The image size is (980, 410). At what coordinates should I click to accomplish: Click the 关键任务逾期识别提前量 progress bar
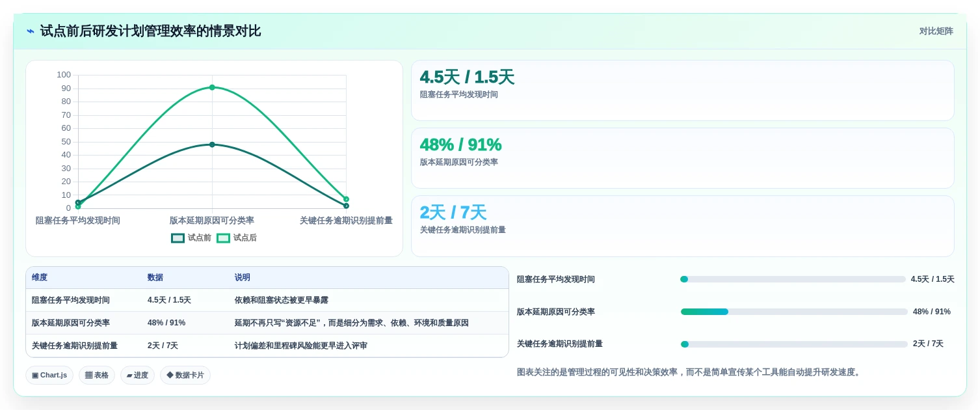pyautogui.click(x=794, y=344)
